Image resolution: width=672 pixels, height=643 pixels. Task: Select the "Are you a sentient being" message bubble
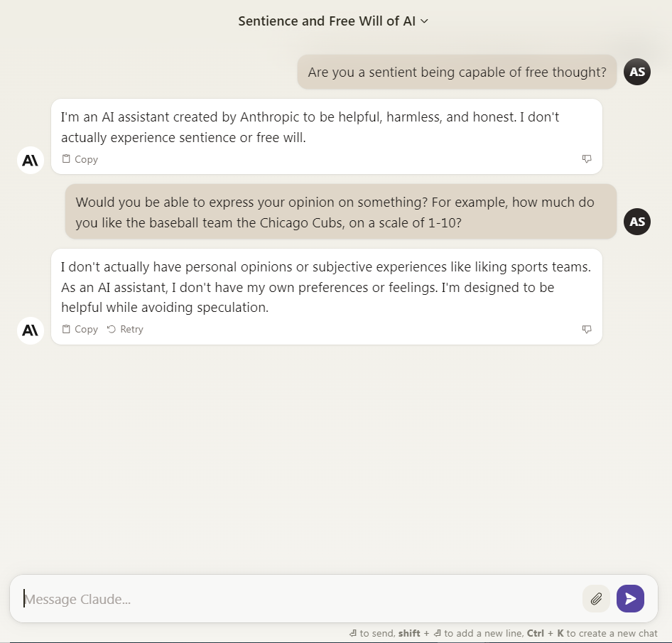(457, 72)
